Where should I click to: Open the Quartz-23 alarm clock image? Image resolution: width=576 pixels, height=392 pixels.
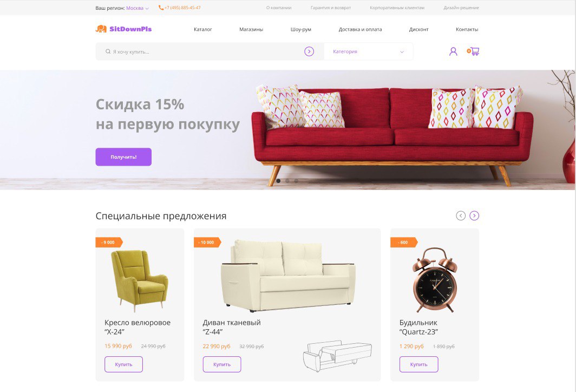coord(435,280)
